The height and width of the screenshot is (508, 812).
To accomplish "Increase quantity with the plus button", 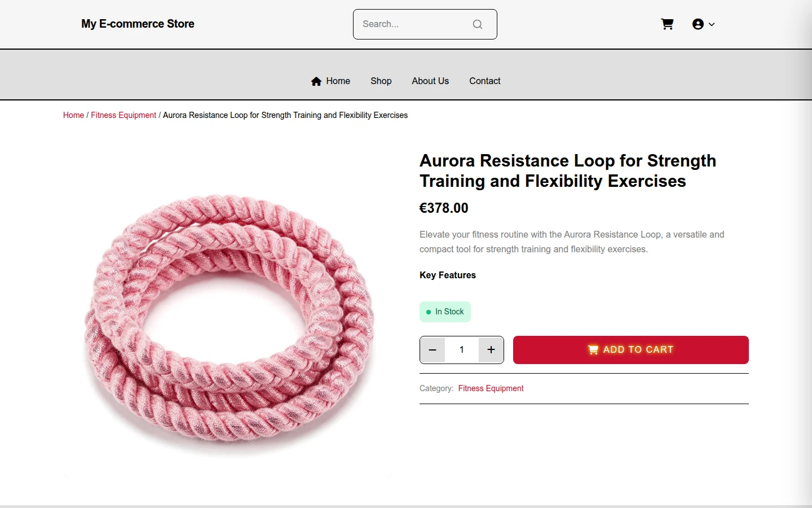I will pyautogui.click(x=491, y=350).
